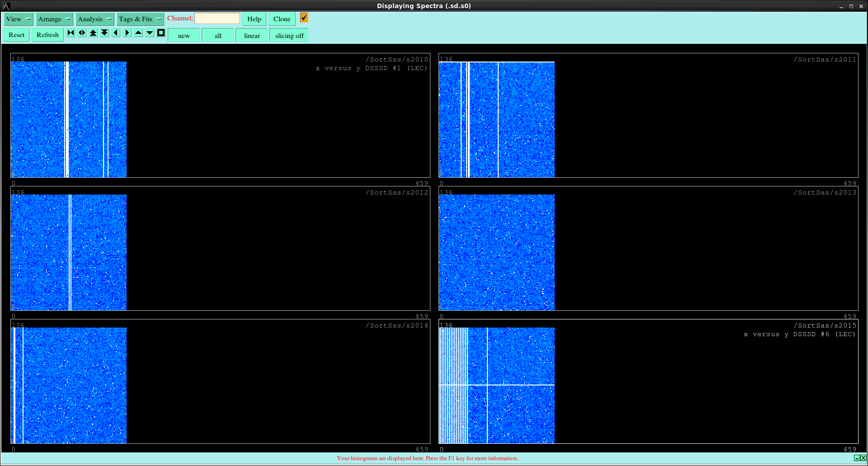Click the Help button
This screenshot has height=466, width=868.
(x=254, y=19)
